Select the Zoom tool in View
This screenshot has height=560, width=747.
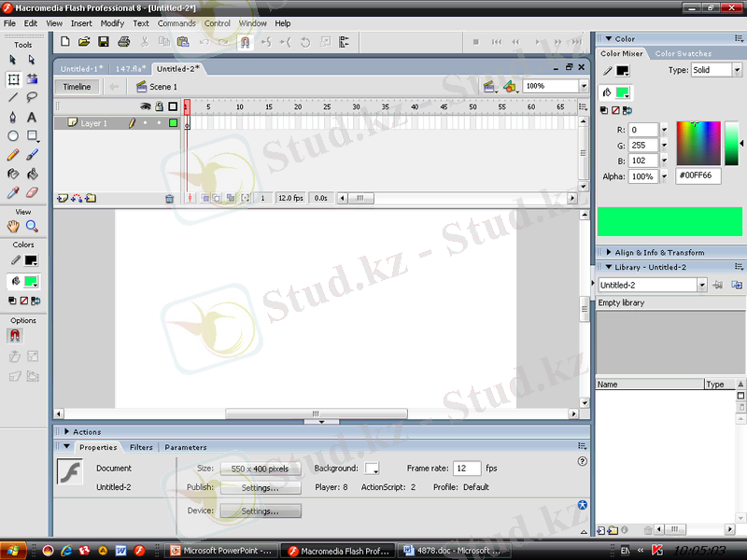pyautogui.click(x=32, y=226)
